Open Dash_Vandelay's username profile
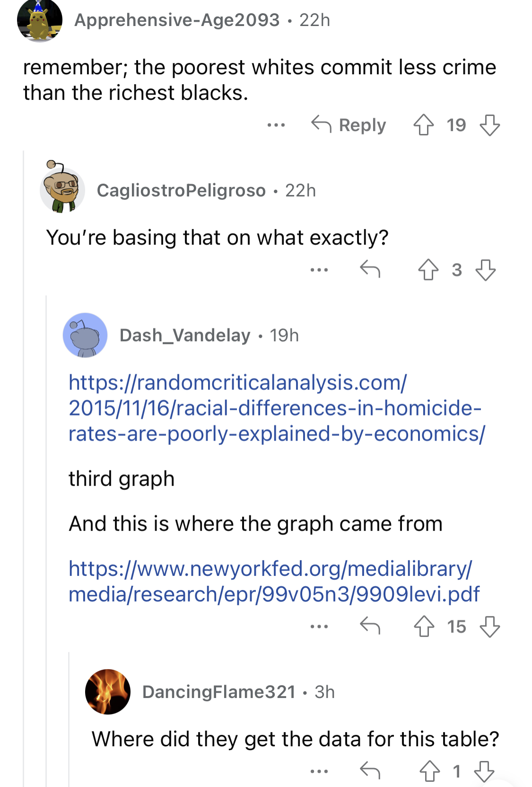The width and height of the screenshot is (532, 787). (185, 335)
